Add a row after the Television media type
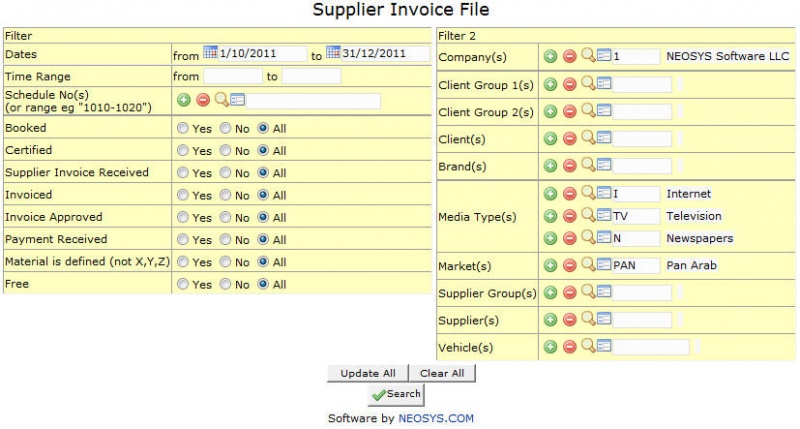The image size is (800, 429). 550,216
